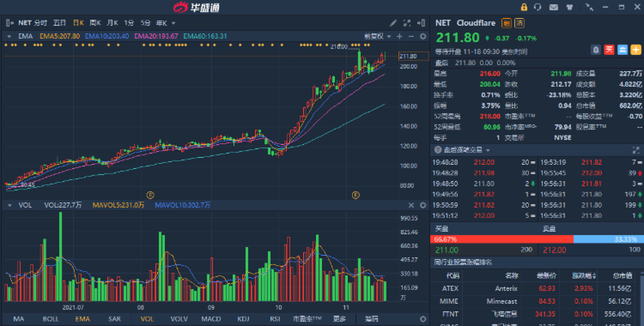Toggle the MACD indicator
The width and height of the screenshot is (644, 326).
click(211, 319)
